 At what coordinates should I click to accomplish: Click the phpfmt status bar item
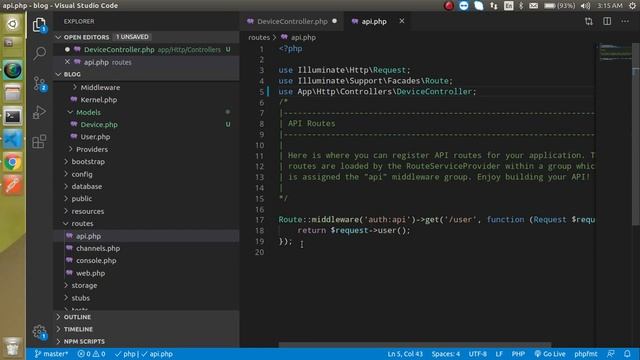point(586,354)
